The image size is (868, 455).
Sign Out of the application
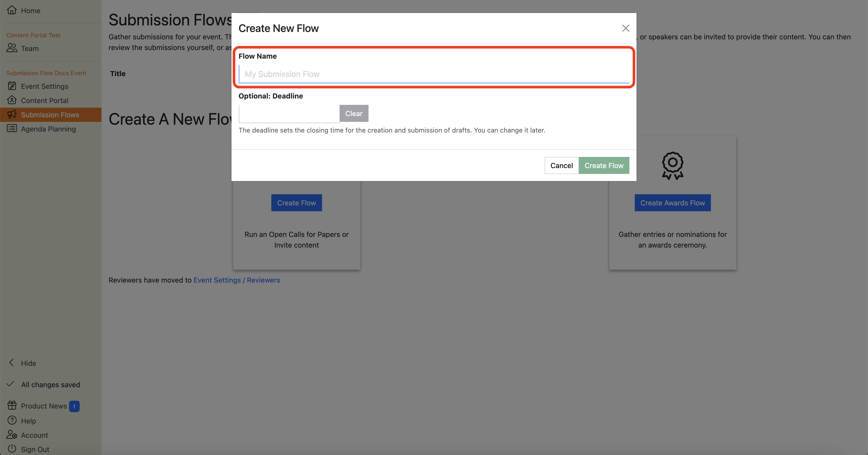tap(35, 449)
